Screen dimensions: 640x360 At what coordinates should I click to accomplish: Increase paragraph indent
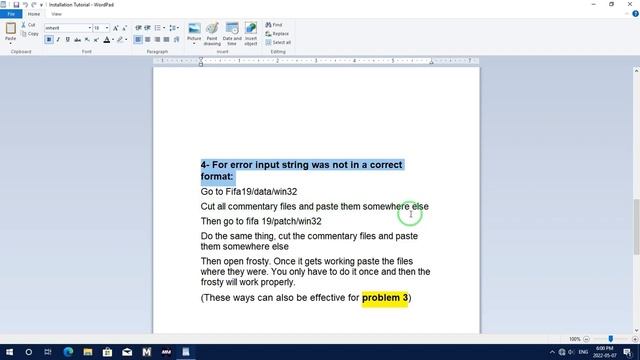[x=147, y=28]
